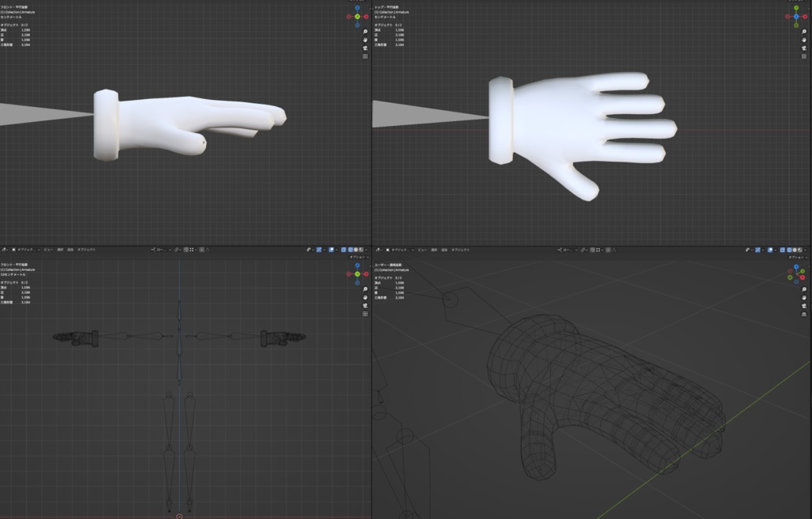Open the editor type dropdown in the bottom-left header
This screenshot has width=812, height=519.
tap(6, 250)
